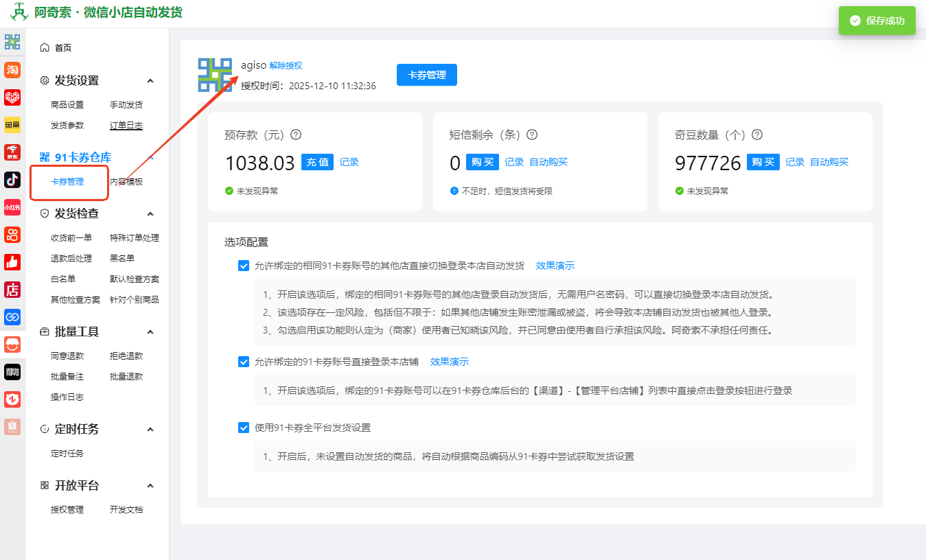Click the grid icon beside 开放平台
Viewport: 926px width, 560px height.
point(45,485)
